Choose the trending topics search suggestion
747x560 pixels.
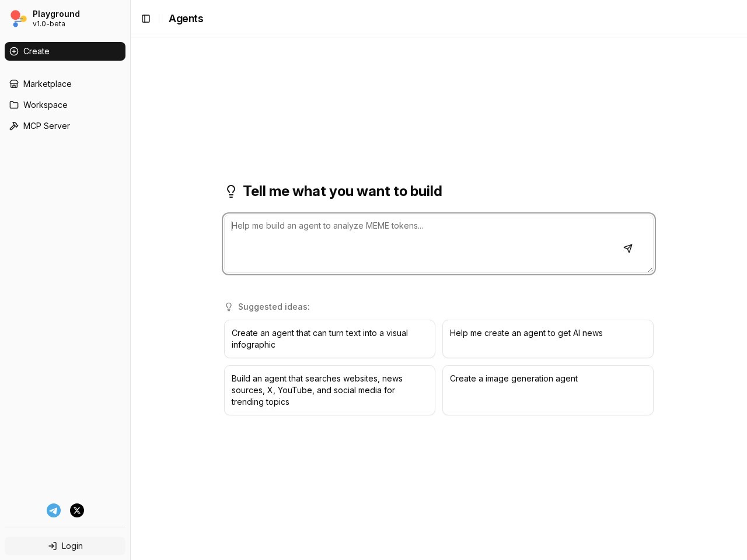[x=330, y=390]
